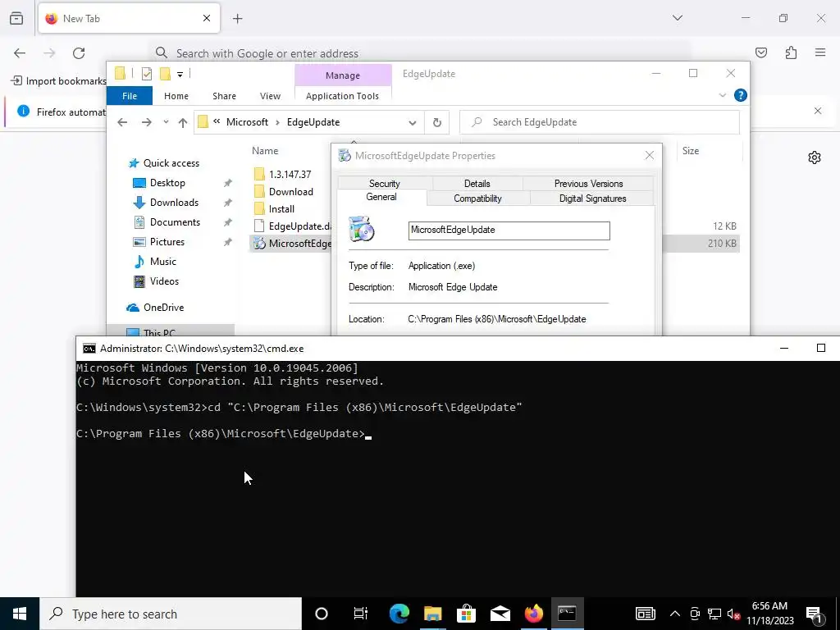Click Manage contextual tab in Explorer
Viewport: 840px width, 630px height.
click(x=343, y=75)
